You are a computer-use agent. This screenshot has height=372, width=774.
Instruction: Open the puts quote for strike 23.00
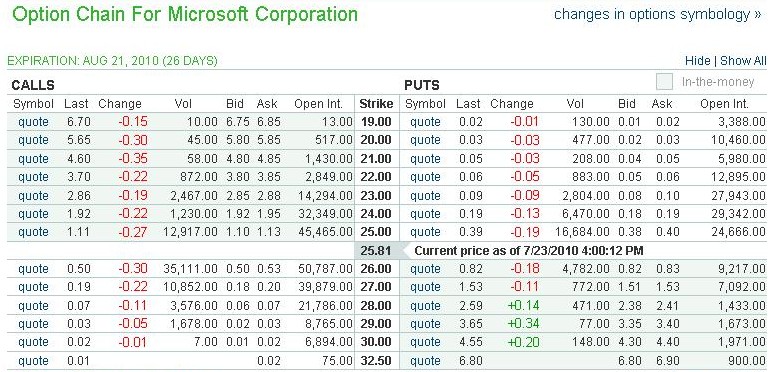point(425,196)
